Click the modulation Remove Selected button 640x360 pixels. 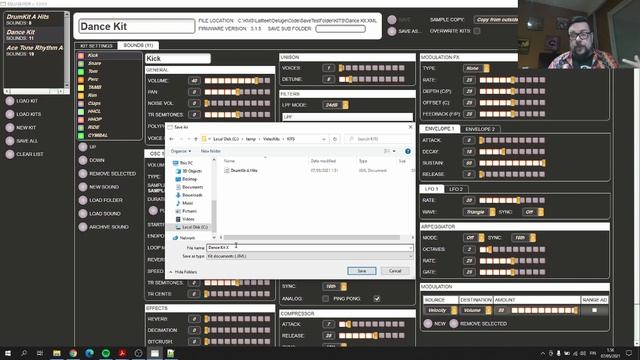(454, 324)
